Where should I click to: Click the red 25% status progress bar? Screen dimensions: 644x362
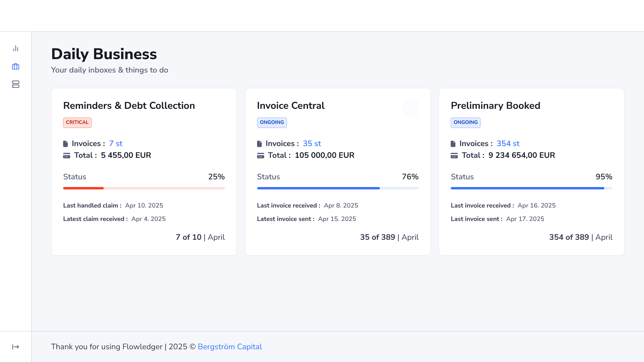coord(144,188)
